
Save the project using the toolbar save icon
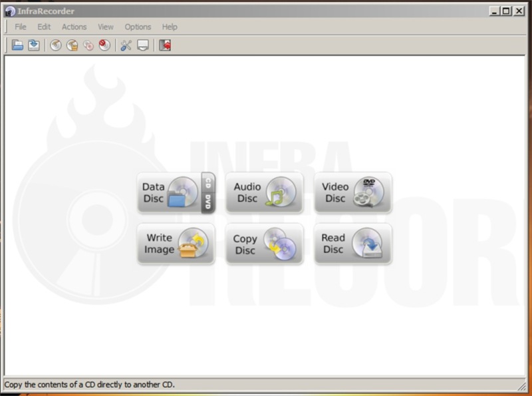tap(34, 45)
